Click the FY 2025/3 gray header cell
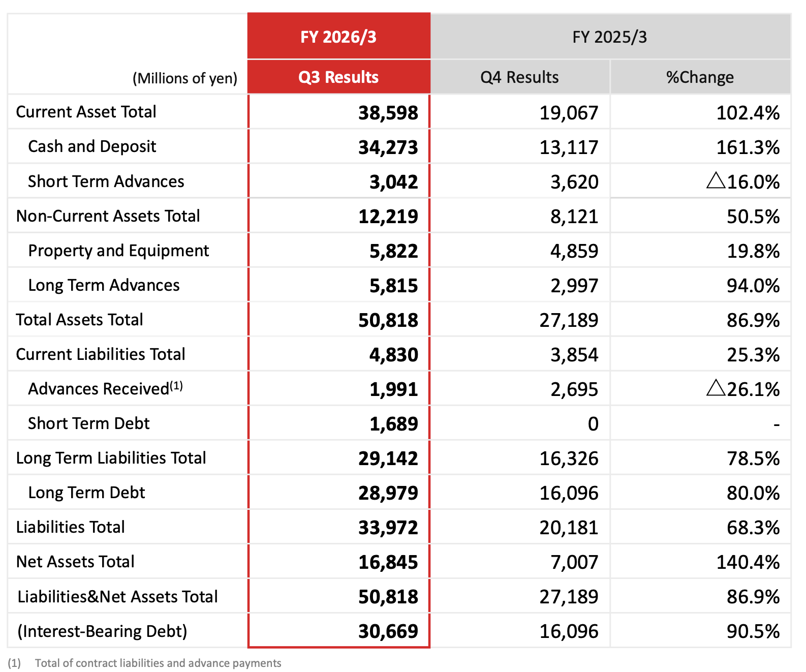 point(610,37)
